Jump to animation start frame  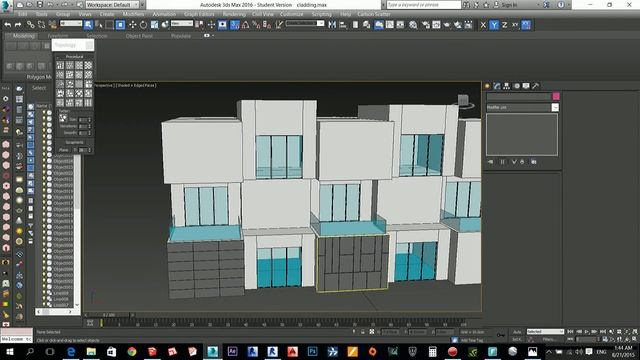[571, 331]
